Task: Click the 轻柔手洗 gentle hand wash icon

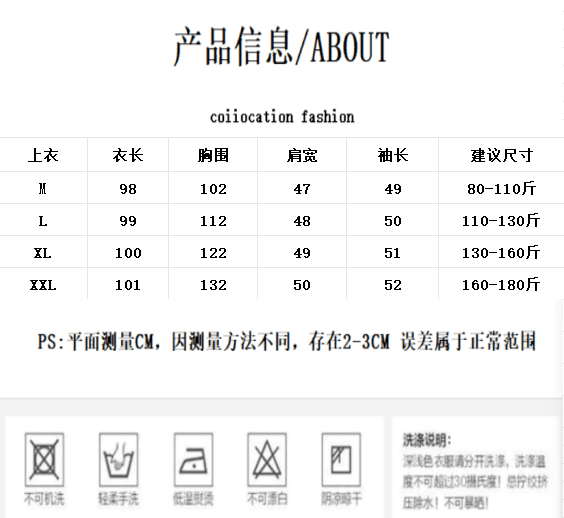Action: [x=118, y=459]
